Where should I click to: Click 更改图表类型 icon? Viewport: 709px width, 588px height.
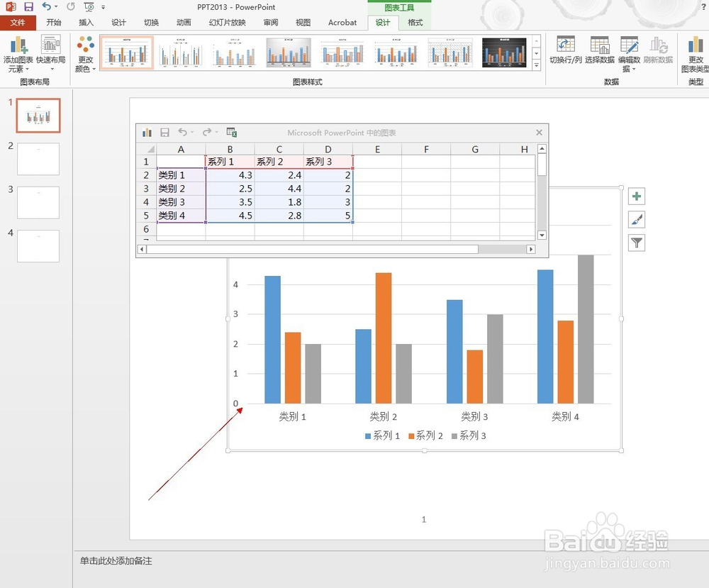[x=696, y=54]
